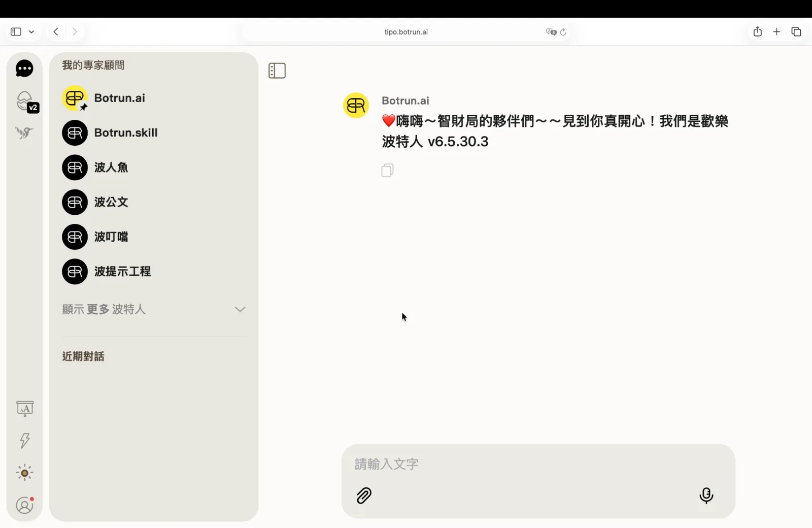Click the browser sidebar toggle icon
The height and width of the screenshot is (528, 812).
[x=16, y=32]
